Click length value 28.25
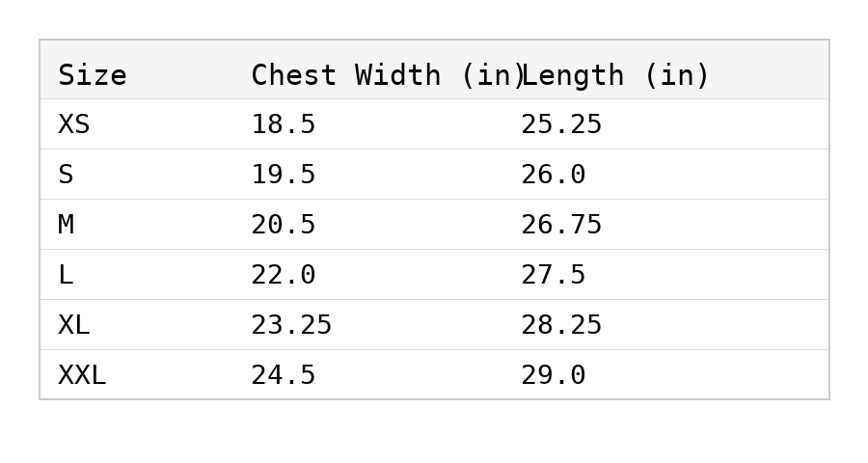This screenshot has height=463, width=868. 561,326
